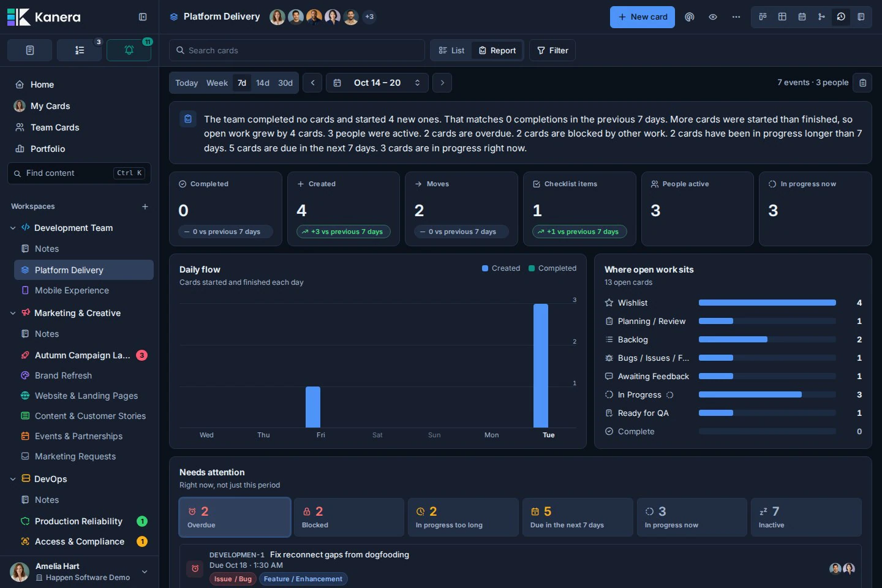Screen dimensions: 882x588
Task: Toggle the Created series in Daily flow legend
Action: [x=501, y=268]
